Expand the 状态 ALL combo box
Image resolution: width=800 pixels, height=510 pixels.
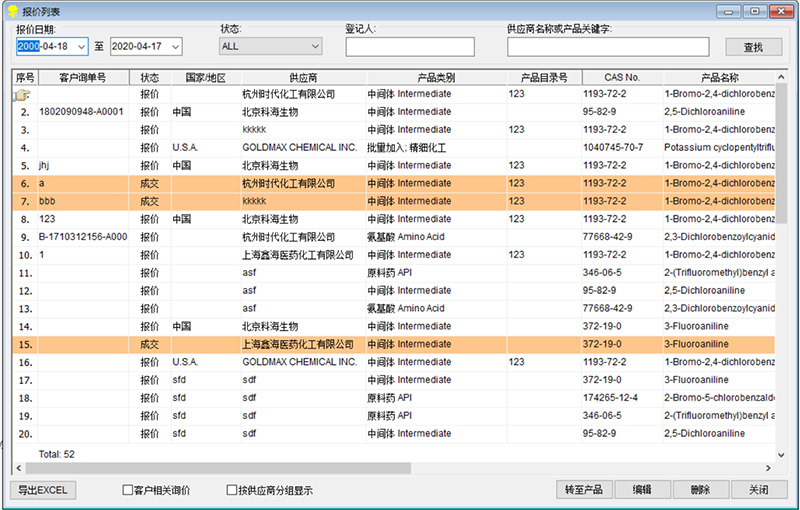[x=314, y=46]
